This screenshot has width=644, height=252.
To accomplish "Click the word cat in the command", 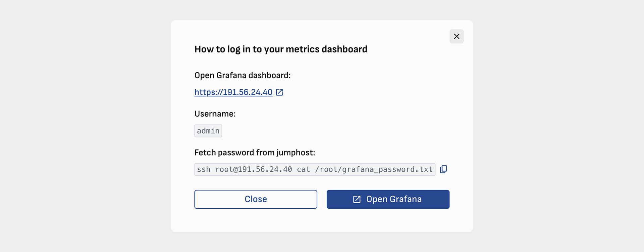I will click(303, 169).
